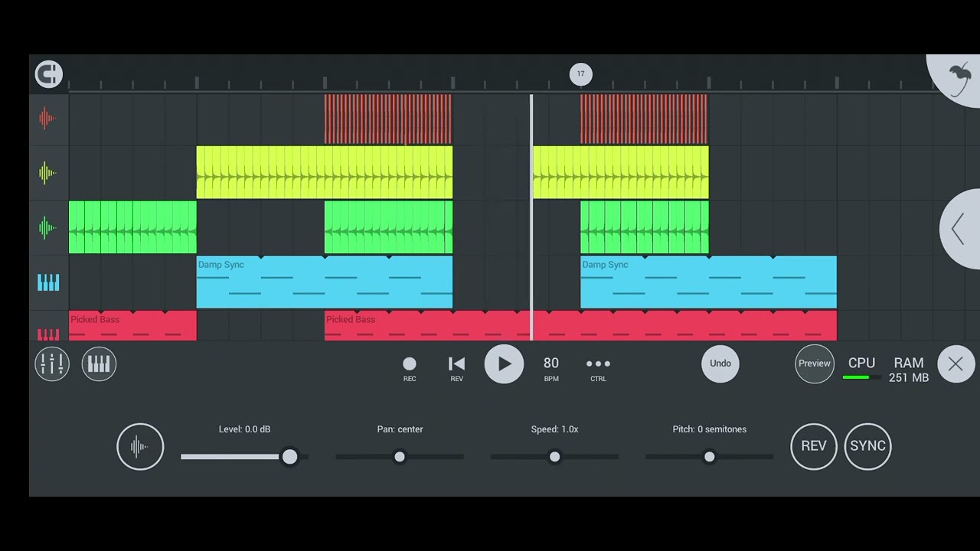The height and width of the screenshot is (551, 980).
Task: Click the Pan slider handle
Action: (x=400, y=457)
